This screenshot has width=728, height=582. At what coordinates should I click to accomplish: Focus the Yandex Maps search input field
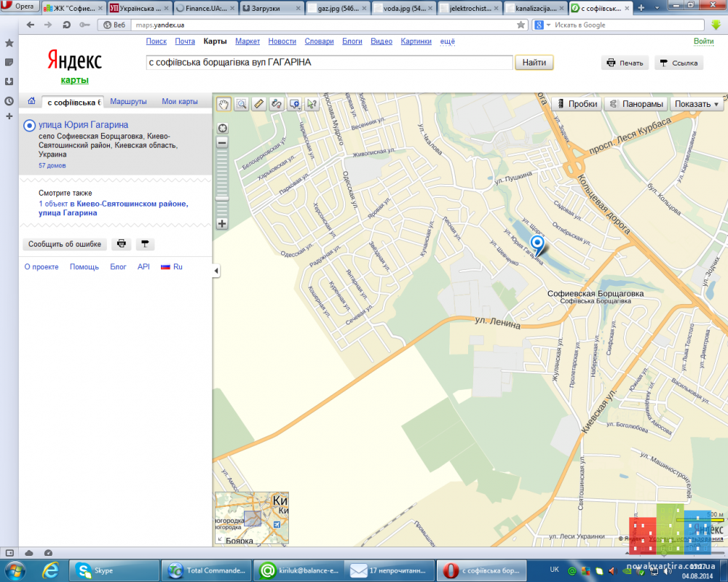[x=329, y=63]
